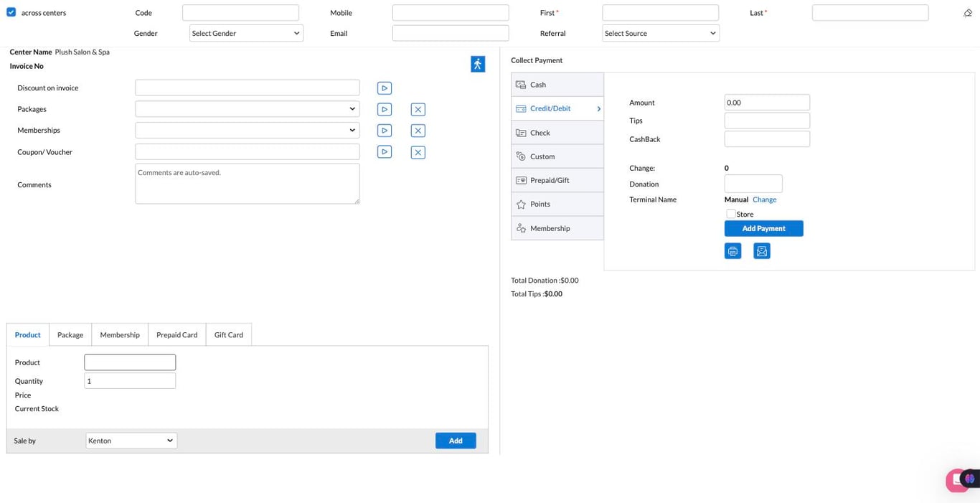Screen dimensions: 980x503
Task: Click the Tips input field
Action: click(x=767, y=121)
